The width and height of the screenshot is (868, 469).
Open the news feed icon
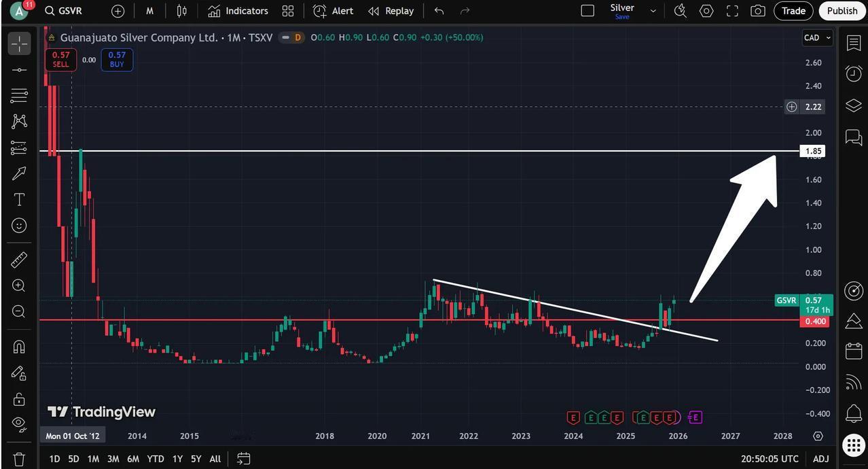click(854, 382)
